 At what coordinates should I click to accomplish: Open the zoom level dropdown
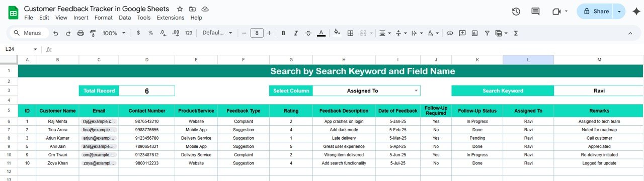click(113, 33)
